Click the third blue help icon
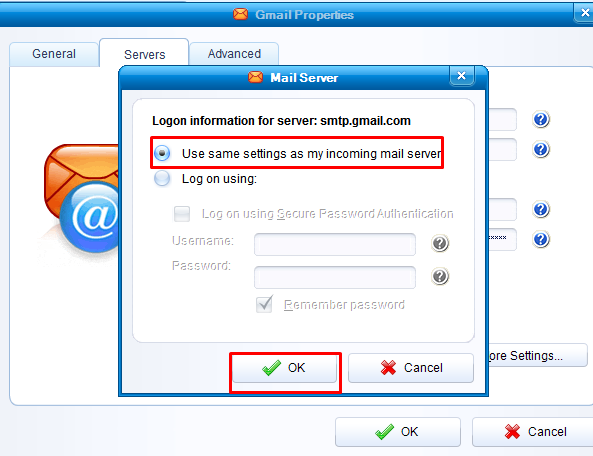This screenshot has width=593, height=456. pyautogui.click(x=541, y=209)
